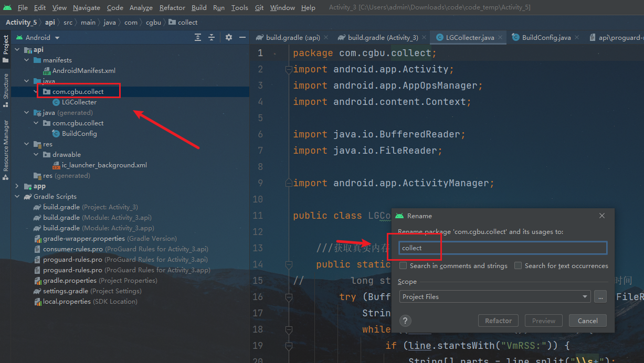
Task: Toggle folding of if block at line 19
Action: pyautogui.click(x=288, y=346)
